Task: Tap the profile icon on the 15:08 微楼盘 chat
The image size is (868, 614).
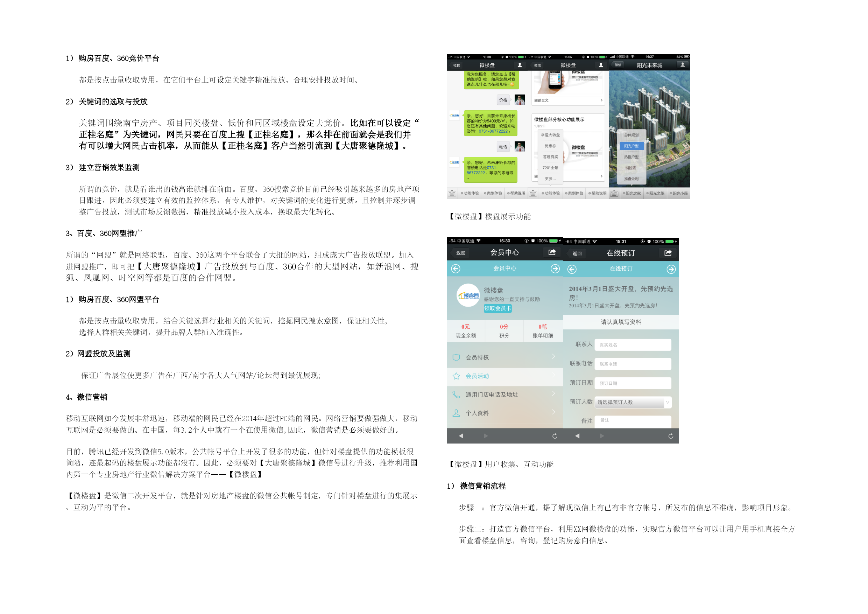Action: [x=520, y=65]
